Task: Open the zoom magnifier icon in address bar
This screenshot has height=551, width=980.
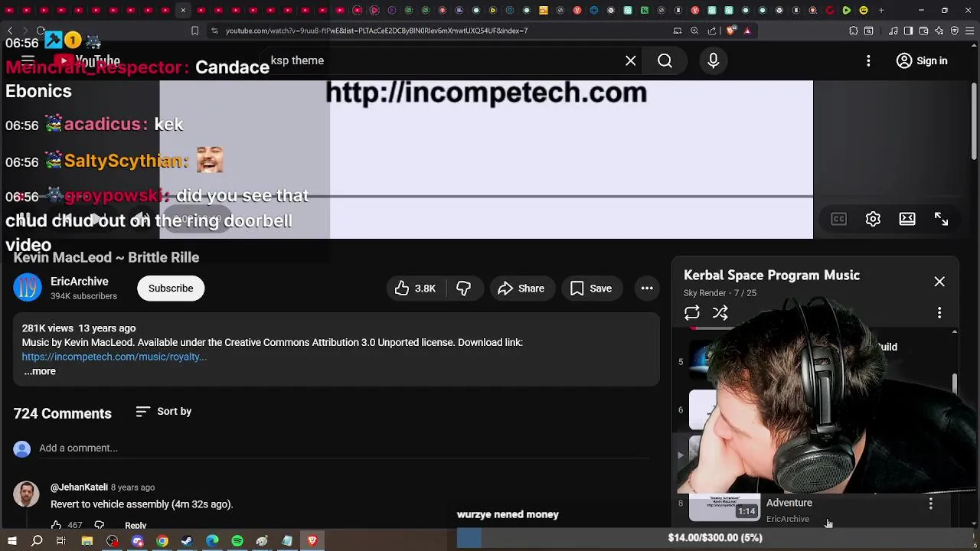Action: pos(694,31)
